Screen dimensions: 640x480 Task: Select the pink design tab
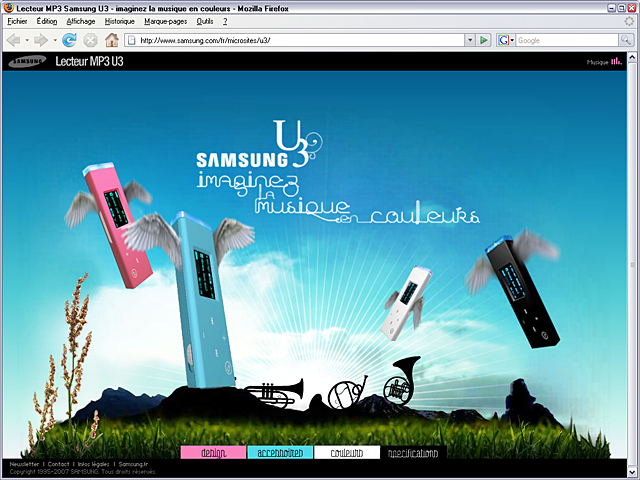pyautogui.click(x=213, y=453)
